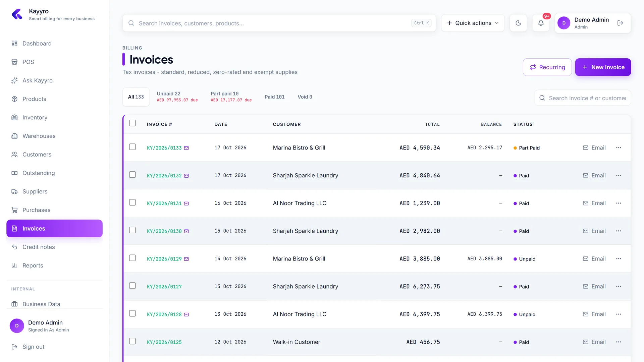The height and width of the screenshot is (362, 644).
Task: Open Recurring invoices
Action: click(547, 67)
